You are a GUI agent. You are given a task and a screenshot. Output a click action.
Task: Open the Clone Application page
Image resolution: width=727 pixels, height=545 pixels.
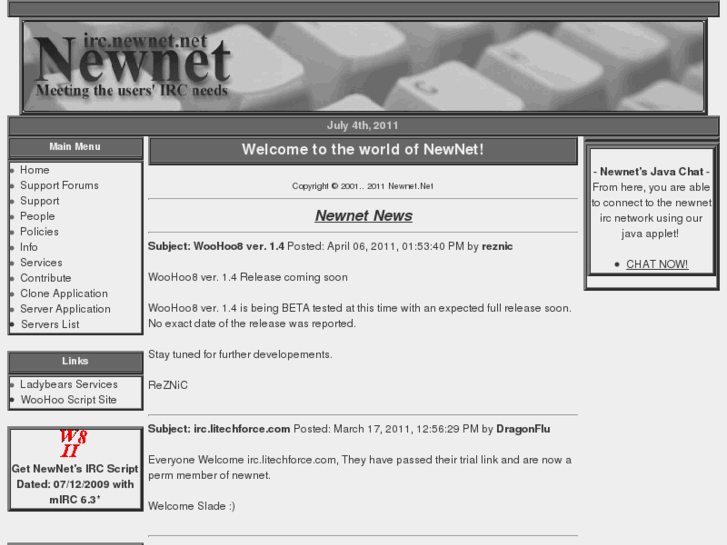(x=64, y=294)
